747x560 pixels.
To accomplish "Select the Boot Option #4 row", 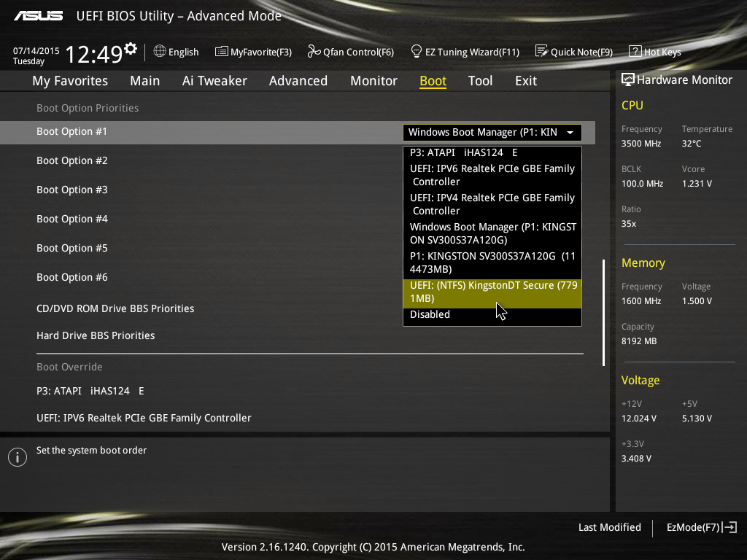I will coord(72,219).
